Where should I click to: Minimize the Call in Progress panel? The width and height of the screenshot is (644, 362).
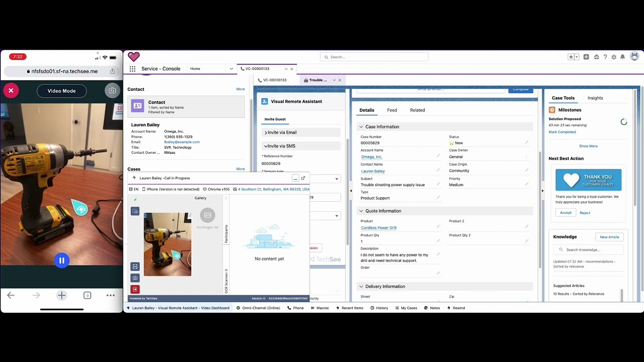point(295,178)
